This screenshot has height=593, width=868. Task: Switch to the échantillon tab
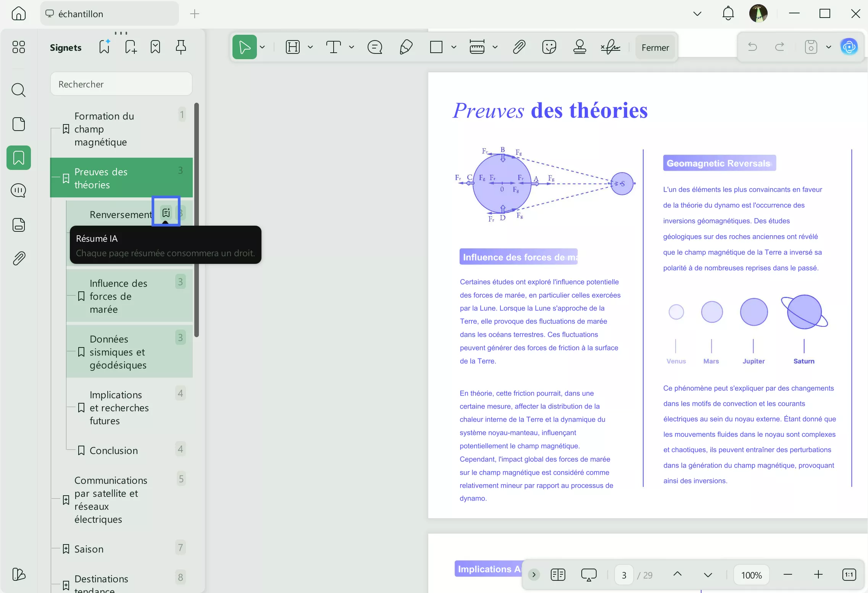coord(109,14)
